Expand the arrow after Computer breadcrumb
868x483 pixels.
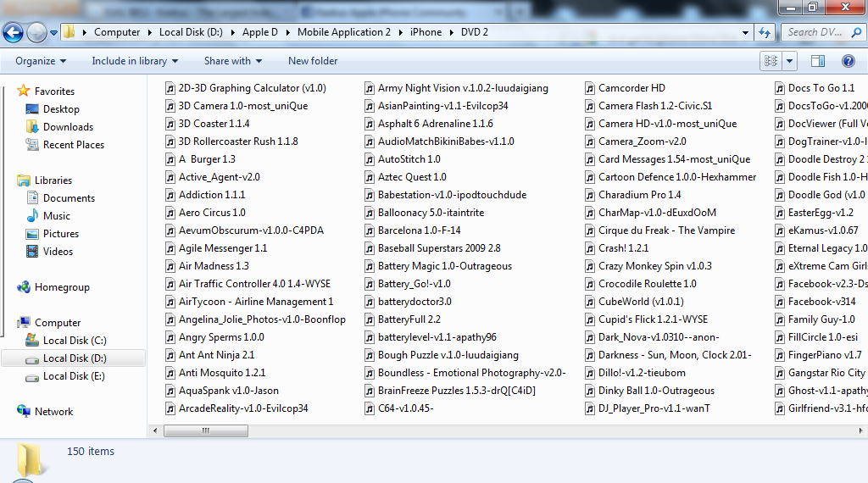pyautogui.click(x=149, y=33)
